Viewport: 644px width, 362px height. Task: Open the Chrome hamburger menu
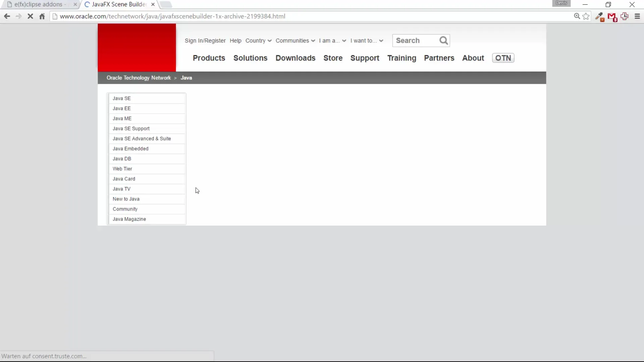[x=637, y=16]
